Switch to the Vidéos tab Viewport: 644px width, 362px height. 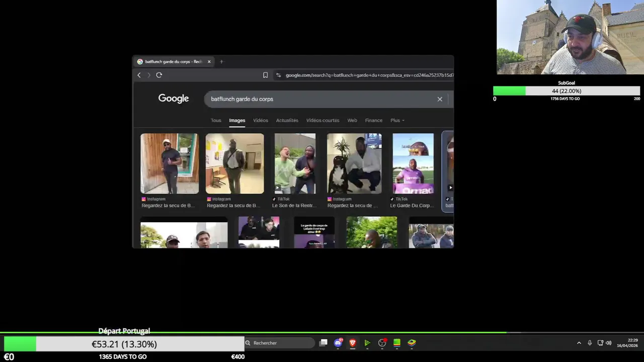(261, 120)
